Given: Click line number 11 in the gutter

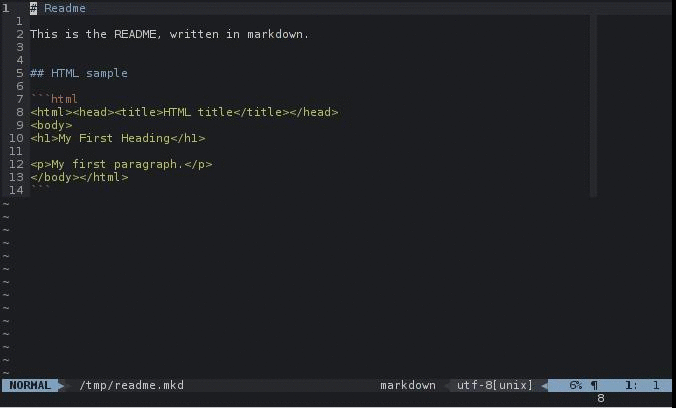Looking at the screenshot, I should point(16,151).
